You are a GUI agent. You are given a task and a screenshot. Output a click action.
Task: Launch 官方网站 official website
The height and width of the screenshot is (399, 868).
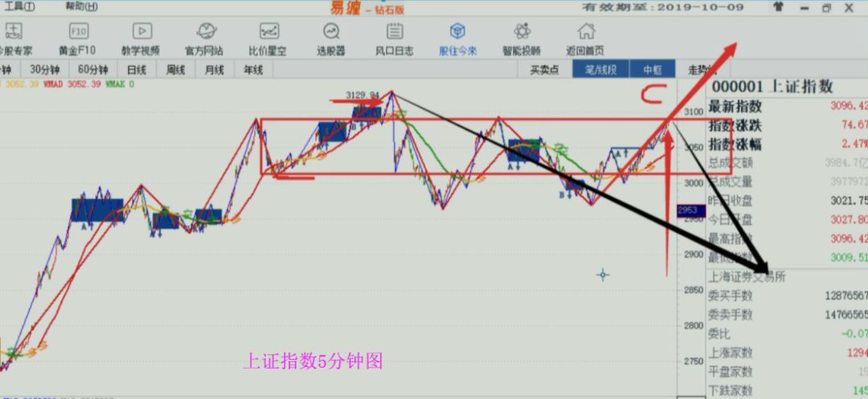coord(204,38)
